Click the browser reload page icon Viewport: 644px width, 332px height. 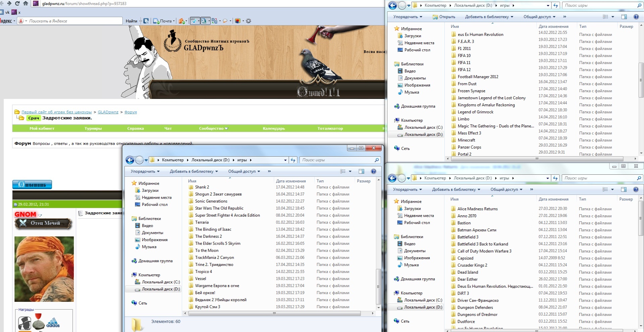[x=17, y=3]
